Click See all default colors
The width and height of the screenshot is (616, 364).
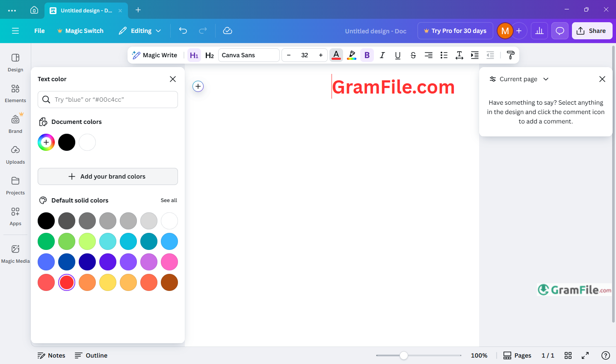(x=169, y=200)
